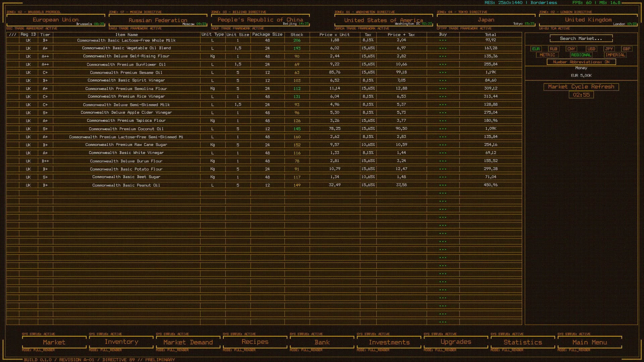The width and height of the screenshot is (644, 362).
Task: Select GBP currency
Action: point(626,49)
